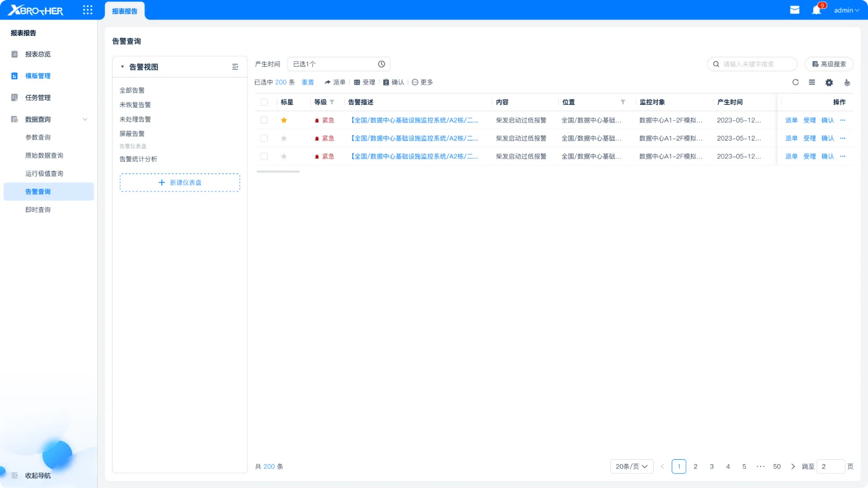Select 屏蔽告警 view

[x=132, y=134]
